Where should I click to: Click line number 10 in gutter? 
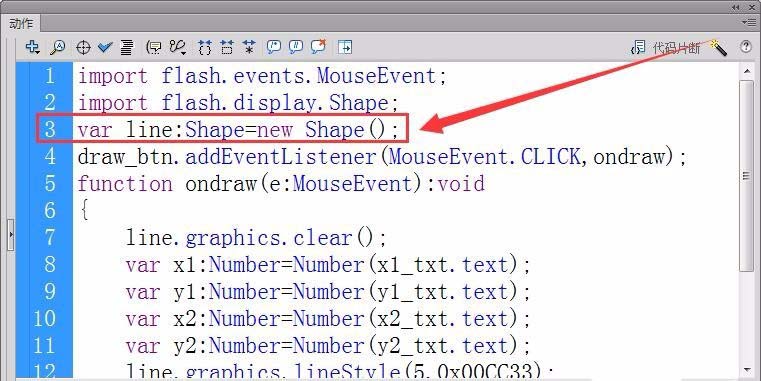pos(45,318)
